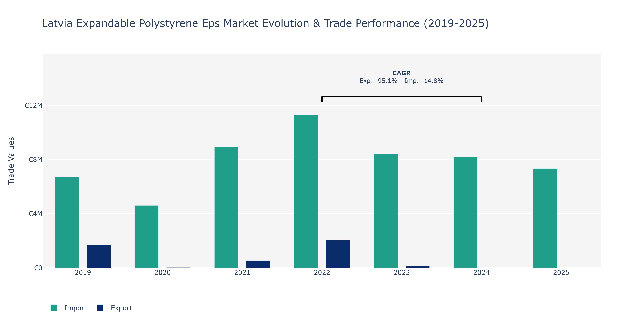Click the €4M axis label

pos(35,214)
